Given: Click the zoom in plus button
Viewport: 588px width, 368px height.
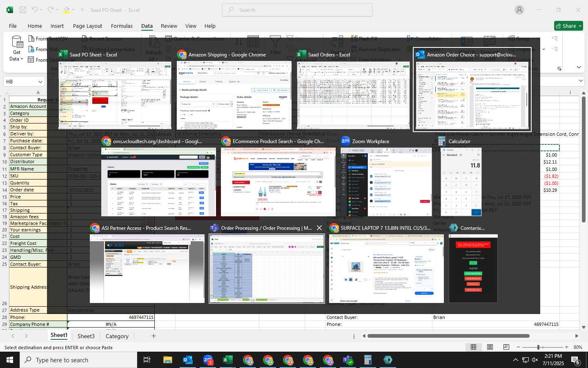Looking at the screenshot, I should [566, 347].
